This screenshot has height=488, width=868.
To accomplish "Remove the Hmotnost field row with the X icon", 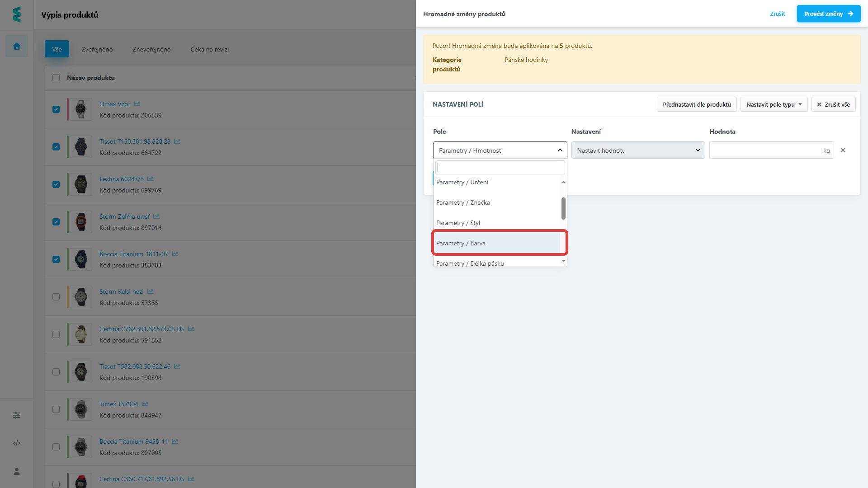I will pos(843,150).
